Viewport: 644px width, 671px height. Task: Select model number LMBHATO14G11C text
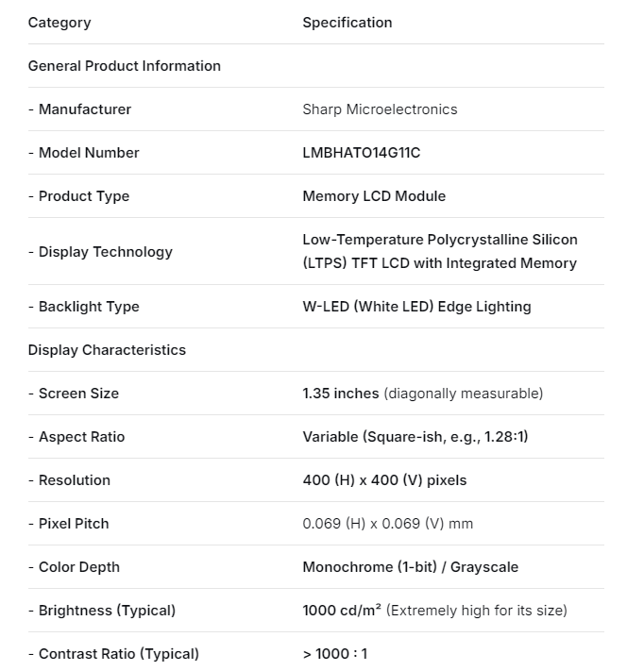[x=361, y=153]
